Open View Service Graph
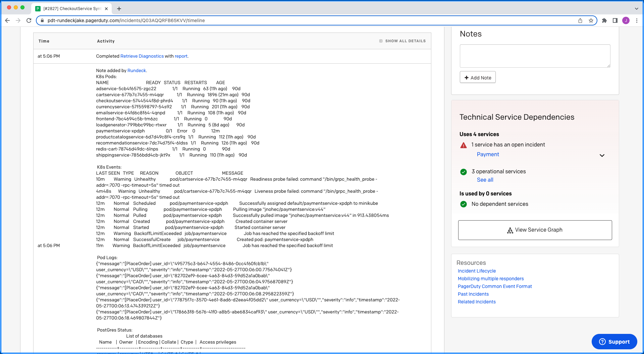This screenshot has width=644, height=354. (x=535, y=230)
